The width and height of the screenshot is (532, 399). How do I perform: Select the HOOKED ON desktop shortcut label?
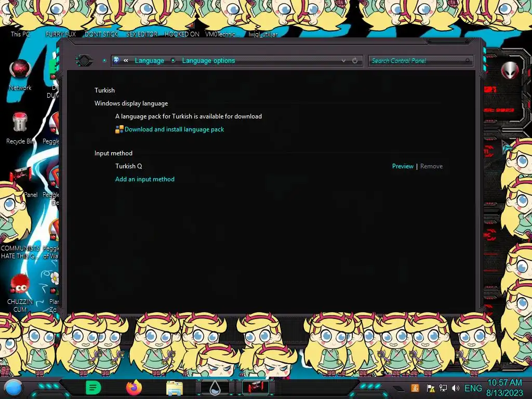coord(182,34)
